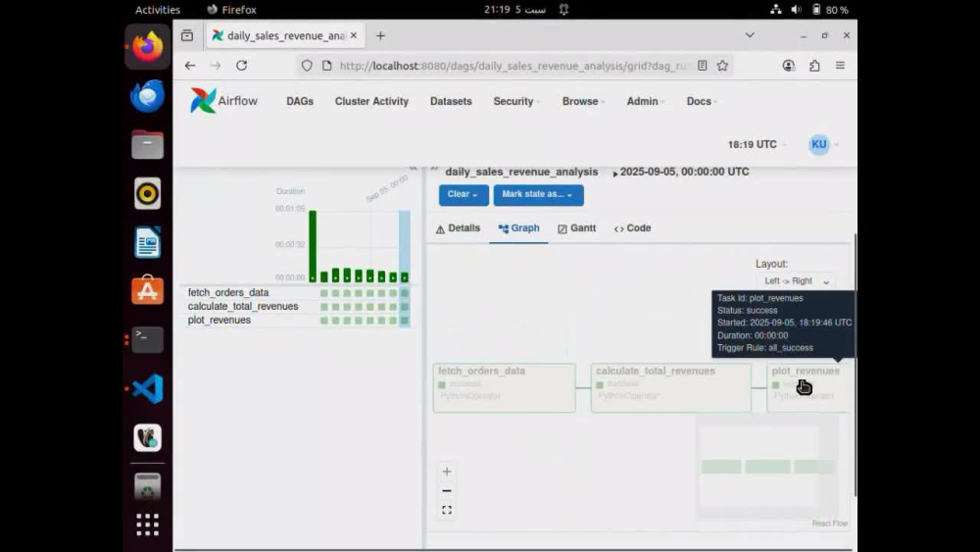Open Firefox account icon
980x552 pixels.
[x=788, y=66]
